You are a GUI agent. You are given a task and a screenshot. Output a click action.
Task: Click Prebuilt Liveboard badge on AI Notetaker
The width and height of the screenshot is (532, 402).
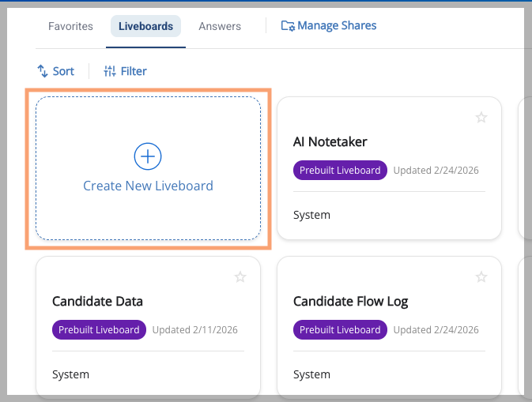tap(340, 171)
